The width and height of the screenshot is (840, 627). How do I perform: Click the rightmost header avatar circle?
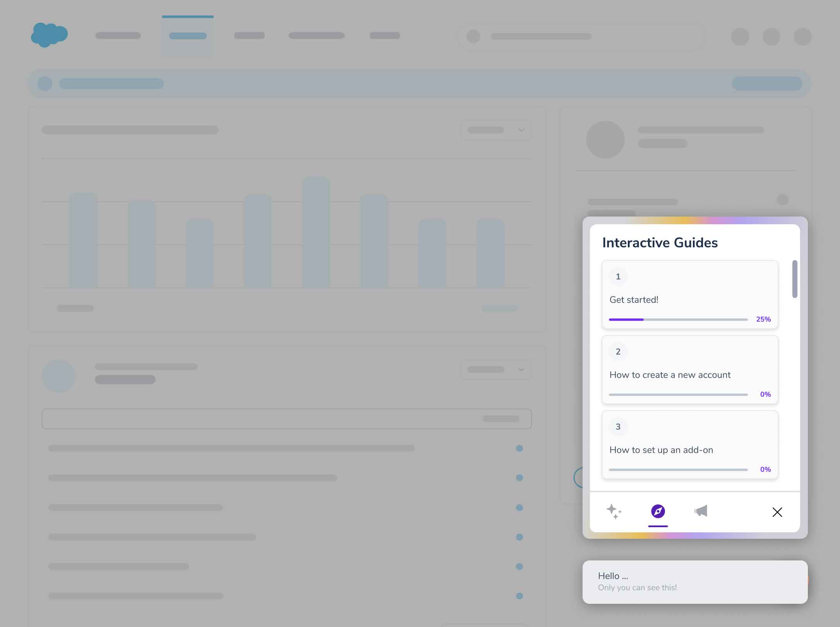[x=802, y=36]
